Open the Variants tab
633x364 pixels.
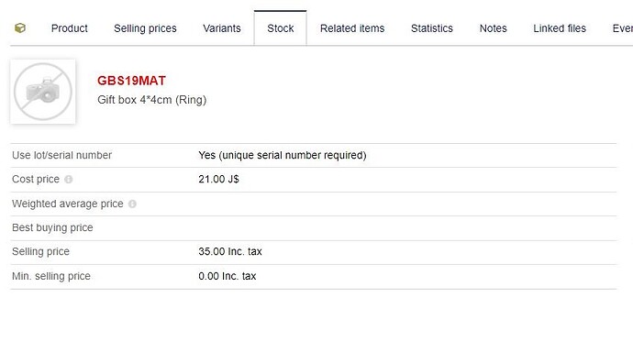pos(222,28)
